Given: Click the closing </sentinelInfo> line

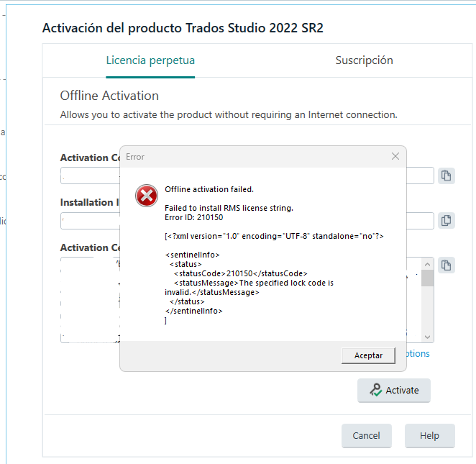Looking at the screenshot, I should [x=194, y=311].
